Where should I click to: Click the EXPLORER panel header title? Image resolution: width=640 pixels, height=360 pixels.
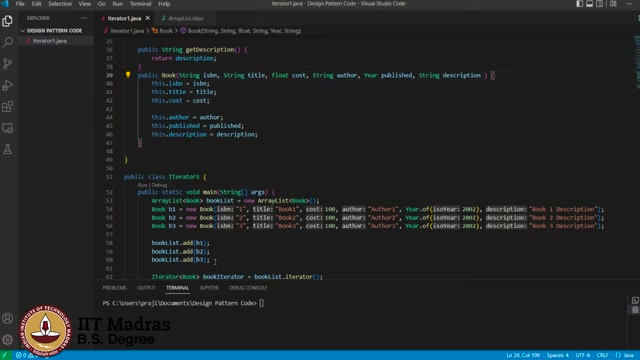click(38, 18)
